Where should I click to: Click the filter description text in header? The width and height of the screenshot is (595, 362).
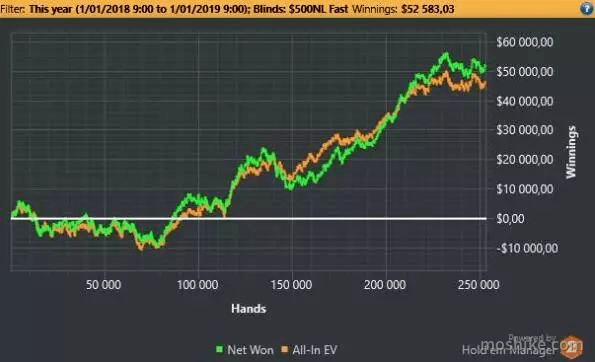click(x=174, y=9)
